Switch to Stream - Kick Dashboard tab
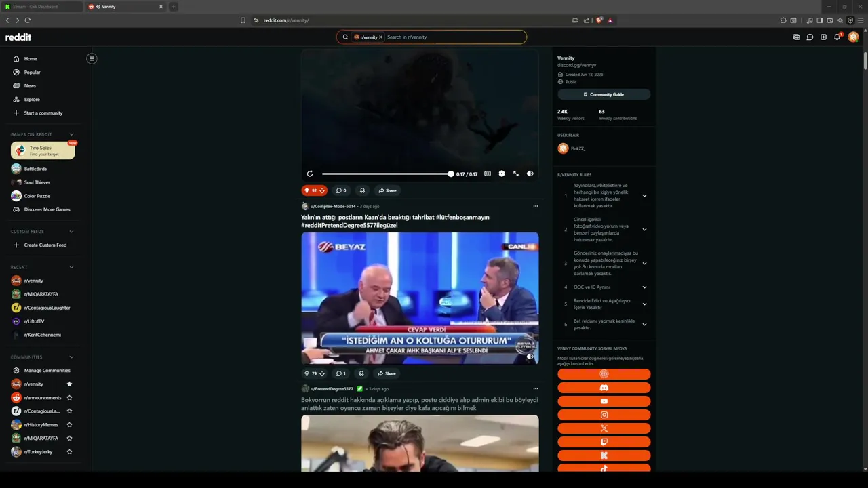868x488 pixels. coord(42,6)
